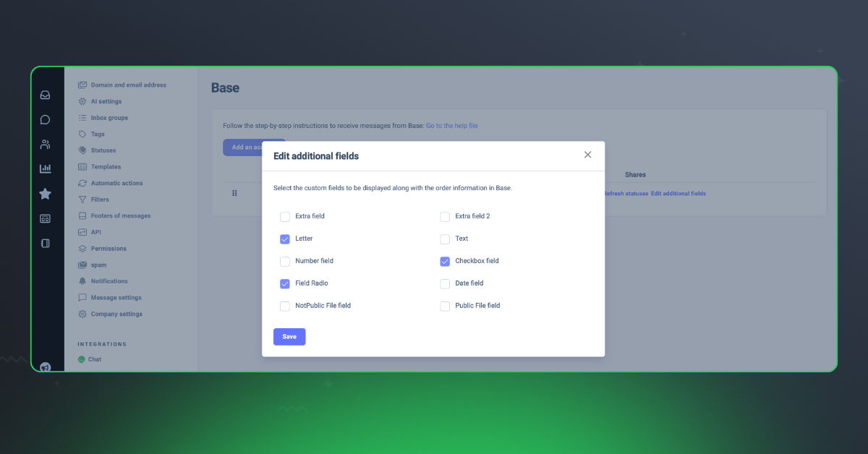Open the contacts people icon in sidebar

(x=45, y=144)
